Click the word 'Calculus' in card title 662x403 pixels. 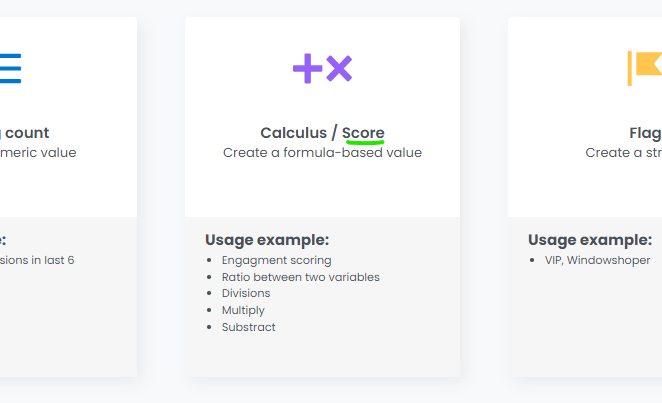(x=293, y=133)
